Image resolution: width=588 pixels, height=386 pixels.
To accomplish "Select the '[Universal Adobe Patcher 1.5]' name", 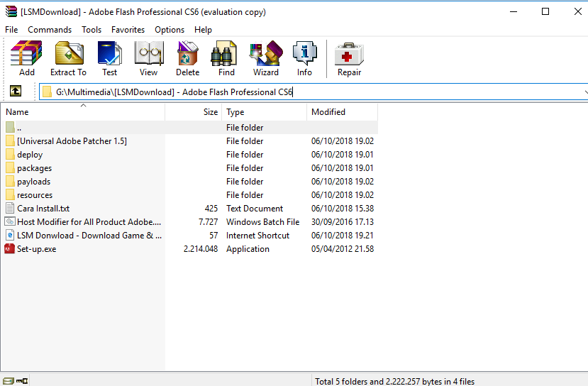I will 72,141.
